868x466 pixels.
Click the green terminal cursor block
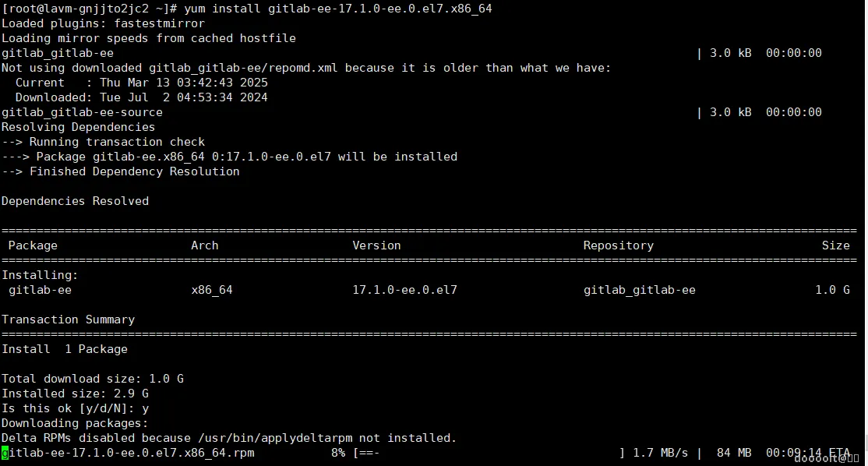tap(5, 454)
